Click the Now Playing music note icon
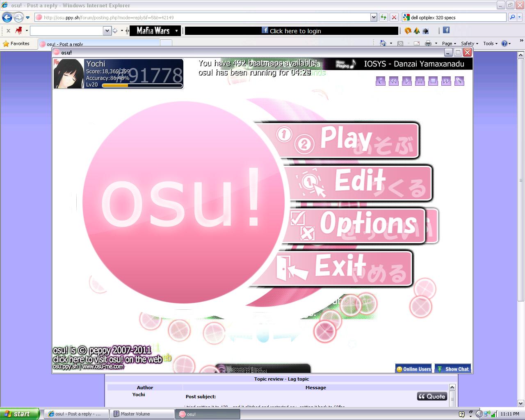525x420 pixels. 354,64
